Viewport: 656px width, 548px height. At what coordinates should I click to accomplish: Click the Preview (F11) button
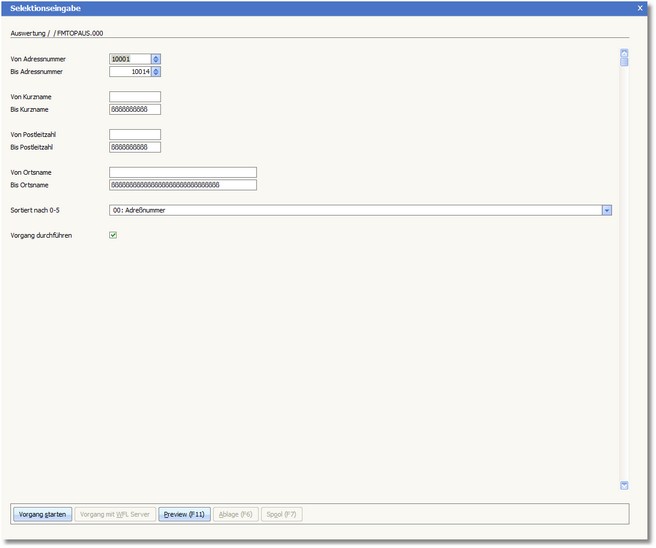point(184,514)
